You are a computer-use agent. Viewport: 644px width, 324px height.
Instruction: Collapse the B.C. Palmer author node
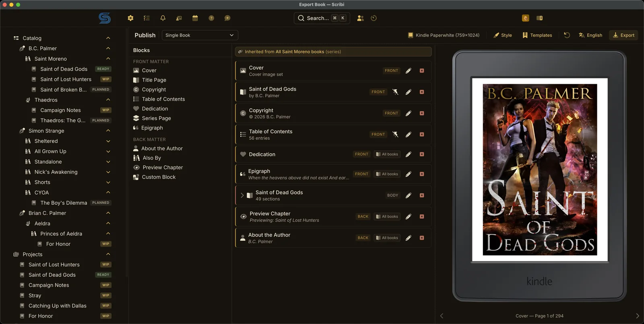click(x=108, y=48)
